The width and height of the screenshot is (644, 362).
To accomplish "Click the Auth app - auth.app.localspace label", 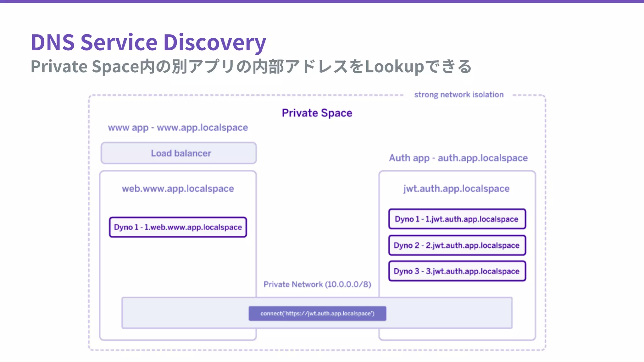I will coord(458,158).
